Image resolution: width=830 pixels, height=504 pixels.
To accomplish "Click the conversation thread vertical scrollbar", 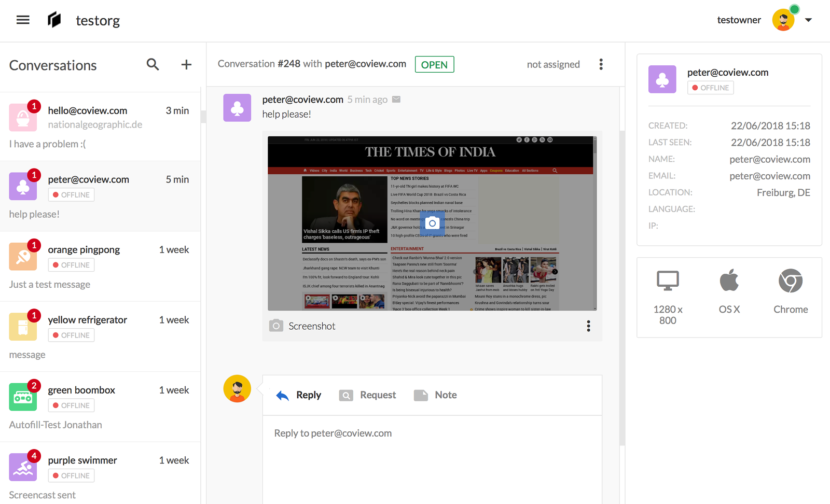I will pos(622,288).
